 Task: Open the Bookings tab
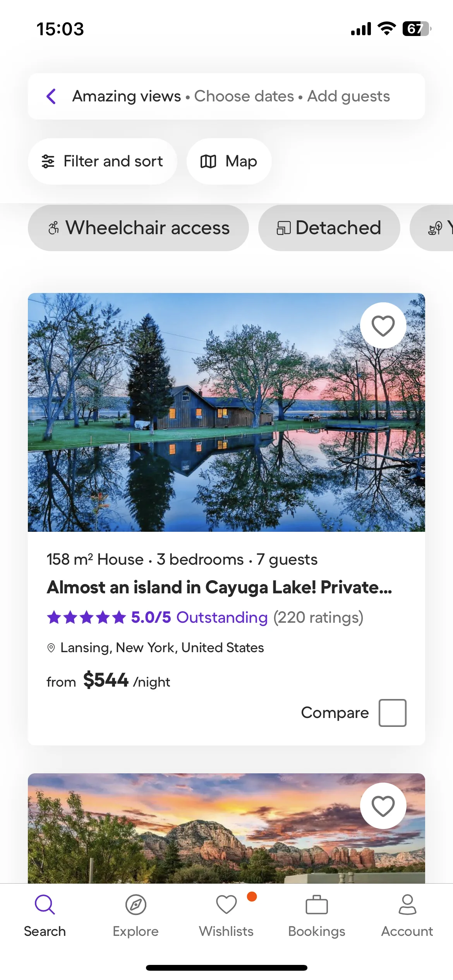click(317, 914)
